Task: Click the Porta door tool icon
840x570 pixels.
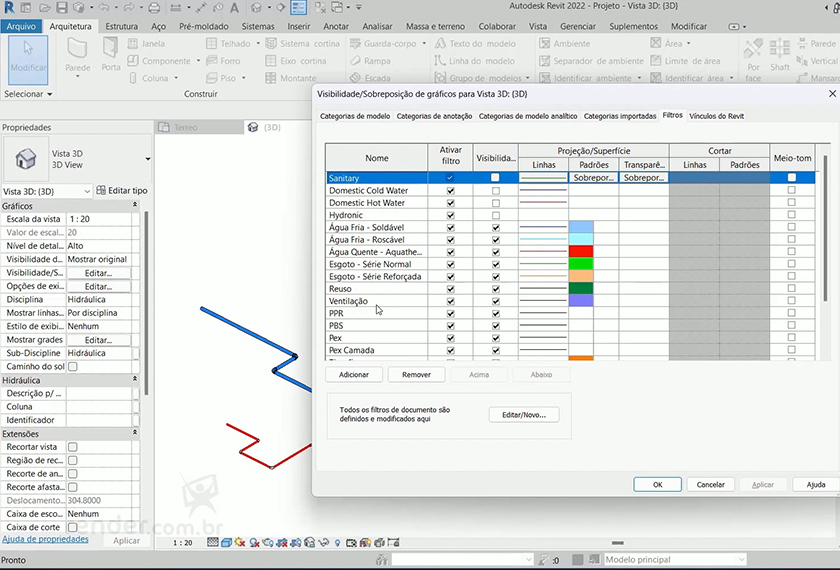Action: click(x=111, y=56)
